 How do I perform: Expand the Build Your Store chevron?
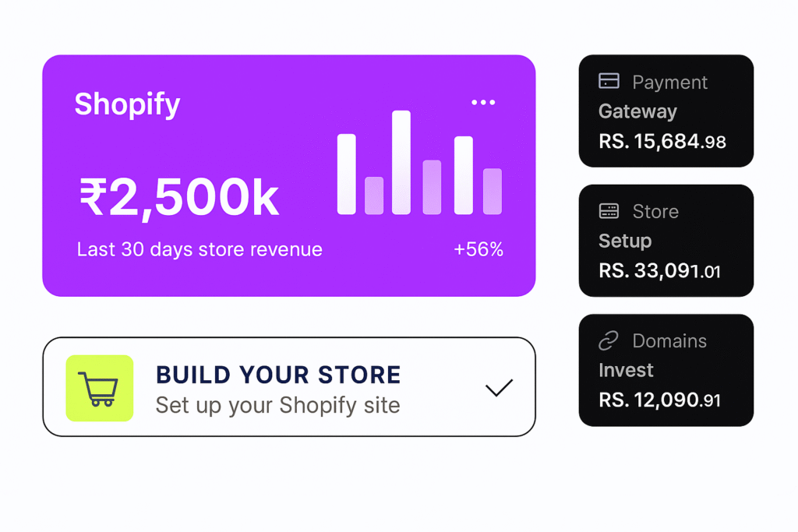pyautogui.click(x=499, y=388)
